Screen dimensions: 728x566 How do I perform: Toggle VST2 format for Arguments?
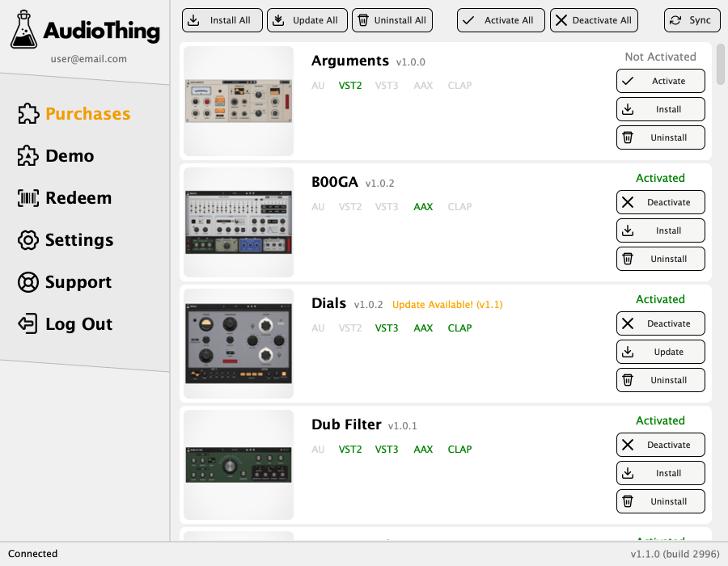click(x=349, y=85)
